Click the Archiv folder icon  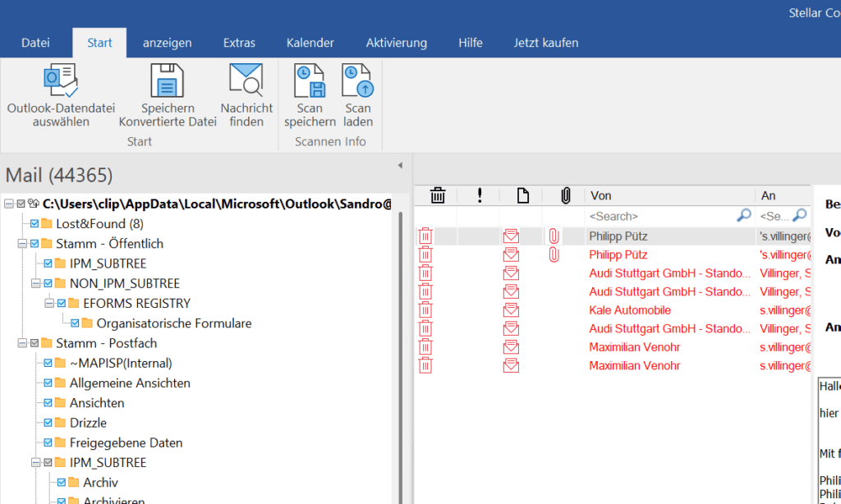coord(73,483)
